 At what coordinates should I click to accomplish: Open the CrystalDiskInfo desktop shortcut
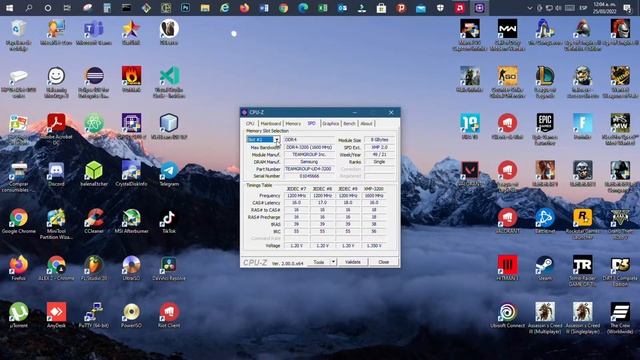coord(131,174)
